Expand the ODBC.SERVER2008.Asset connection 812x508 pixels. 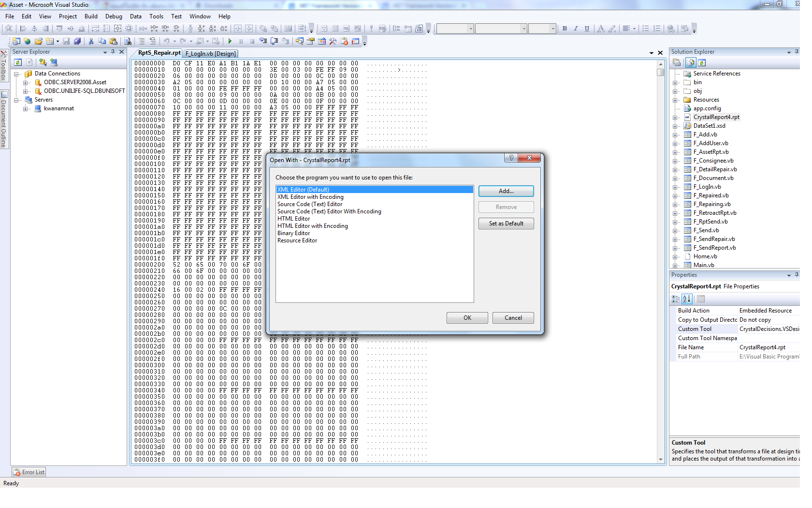click(25, 83)
